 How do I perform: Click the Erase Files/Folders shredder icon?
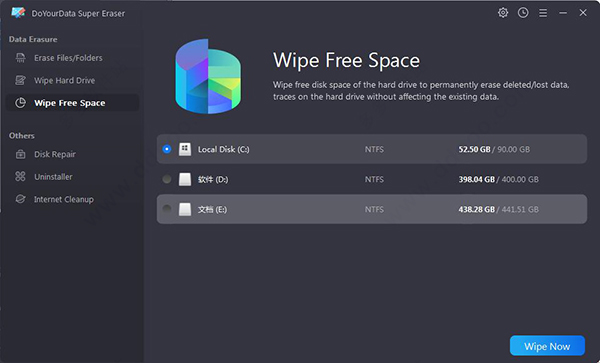pyautogui.click(x=20, y=58)
